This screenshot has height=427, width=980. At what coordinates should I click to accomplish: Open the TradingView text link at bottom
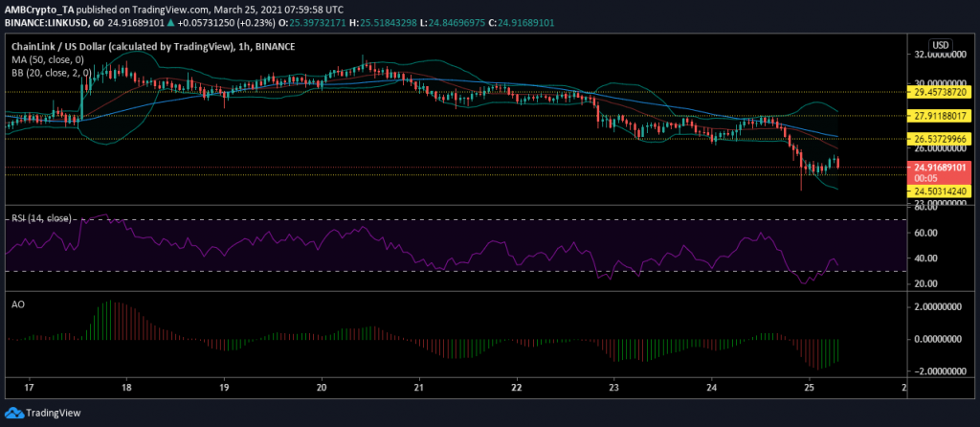[53, 414]
